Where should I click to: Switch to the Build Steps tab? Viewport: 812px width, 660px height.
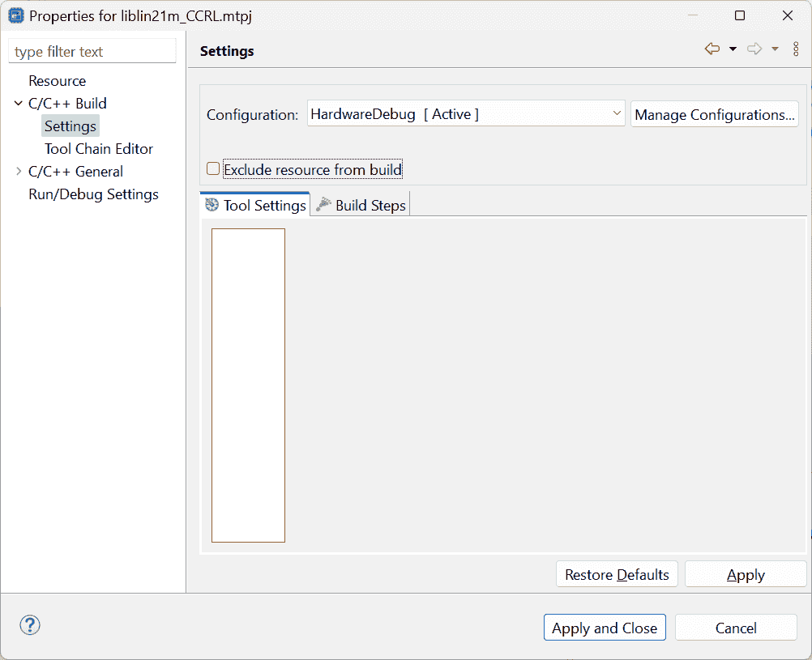coord(361,205)
